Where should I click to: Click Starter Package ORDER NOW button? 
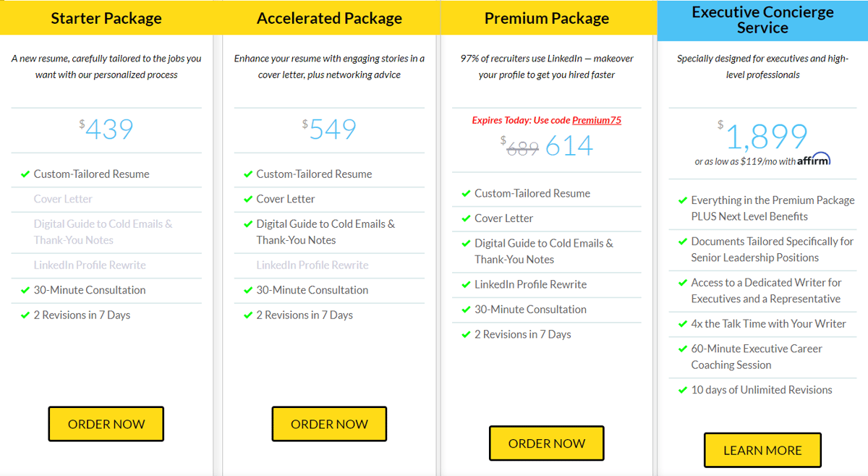[x=106, y=424]
